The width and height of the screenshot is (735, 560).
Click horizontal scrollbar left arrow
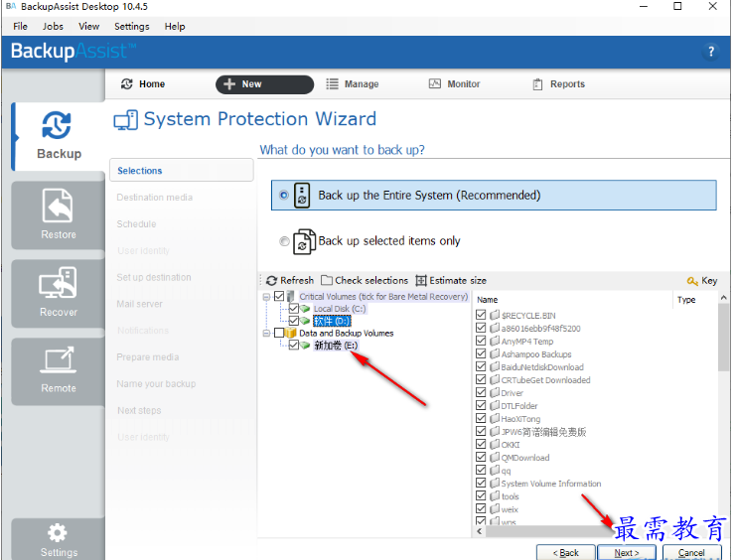point(479,531)
